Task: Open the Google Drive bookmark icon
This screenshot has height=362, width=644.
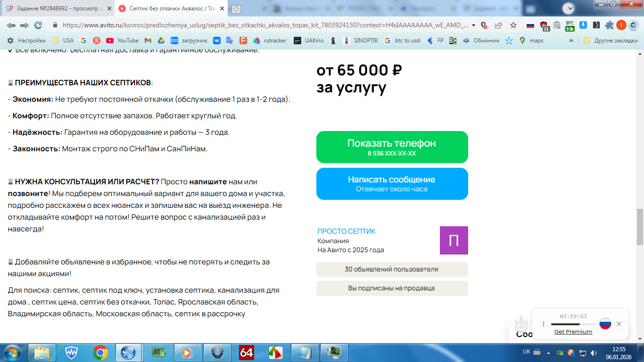Action: tap(161, 41)
